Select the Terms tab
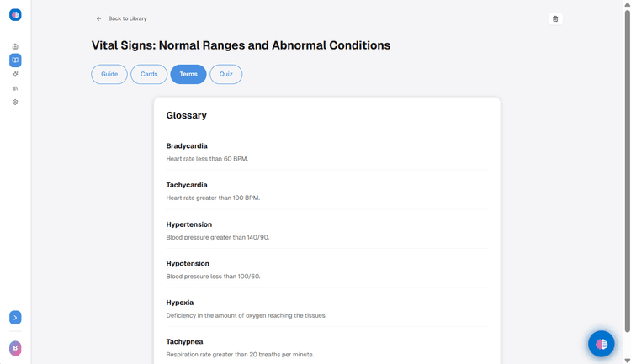The image size is (631, 364). point(188,75)
